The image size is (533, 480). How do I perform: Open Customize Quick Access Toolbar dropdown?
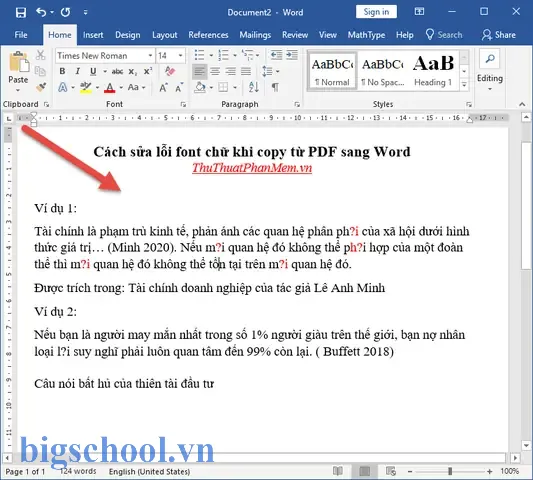86,13
